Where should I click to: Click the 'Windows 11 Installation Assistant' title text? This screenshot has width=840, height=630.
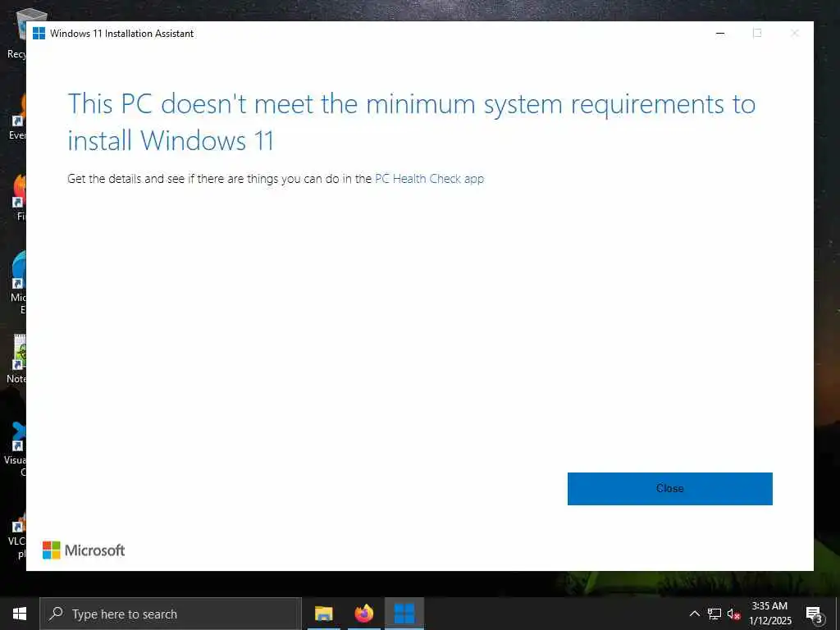pos(121,33)
